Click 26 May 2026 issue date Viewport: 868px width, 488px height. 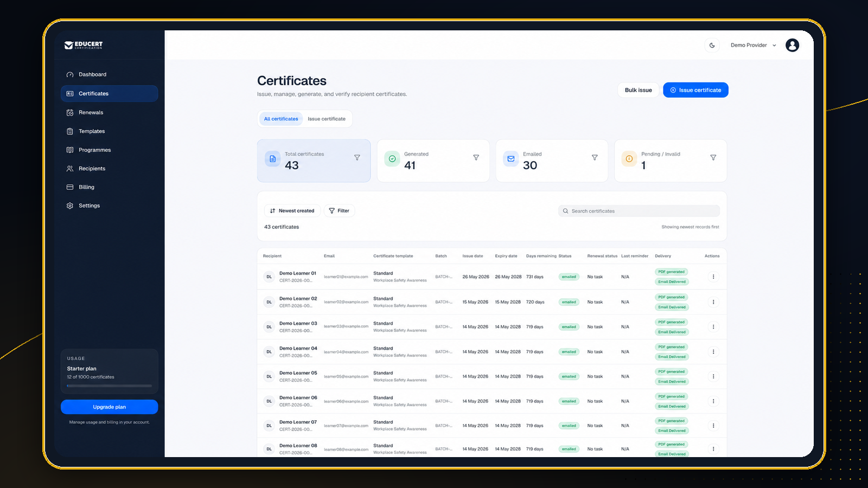coord(475,277)
